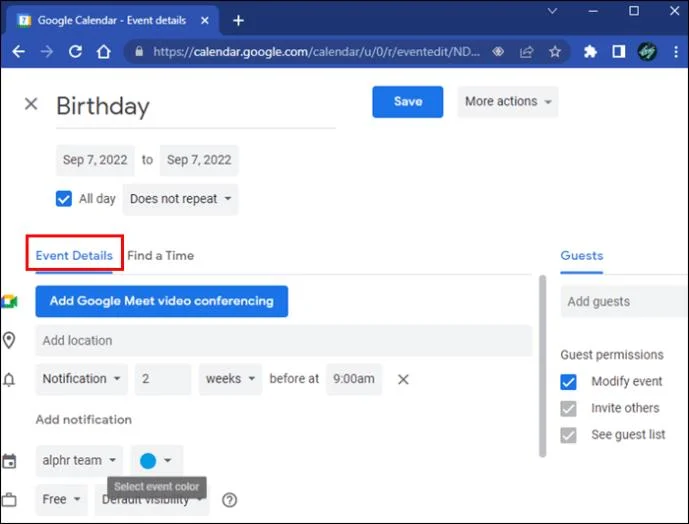Add Google Meet video conferencing
This screenshot has width=689, height=524.
(162, 301)
